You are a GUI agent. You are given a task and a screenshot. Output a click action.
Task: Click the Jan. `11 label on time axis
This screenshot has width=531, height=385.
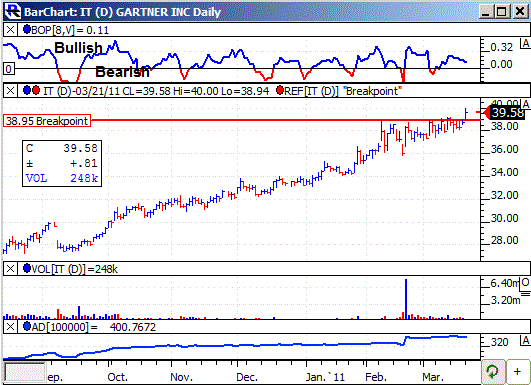[x=325, y=377]
